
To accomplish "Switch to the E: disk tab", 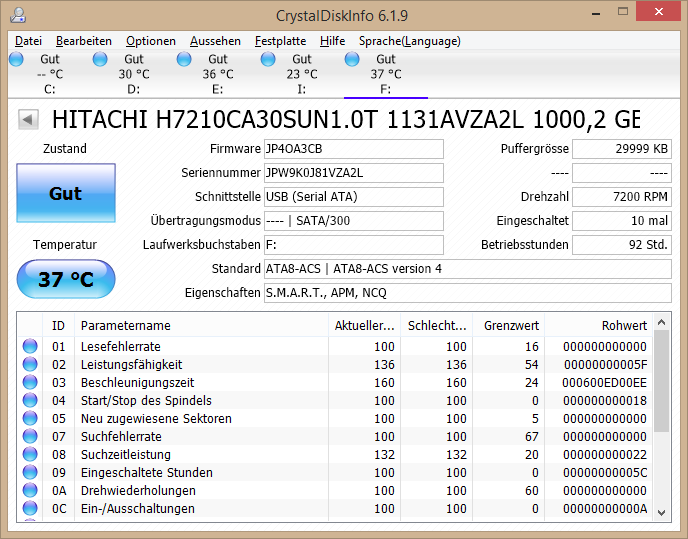I will pos(218,74).
